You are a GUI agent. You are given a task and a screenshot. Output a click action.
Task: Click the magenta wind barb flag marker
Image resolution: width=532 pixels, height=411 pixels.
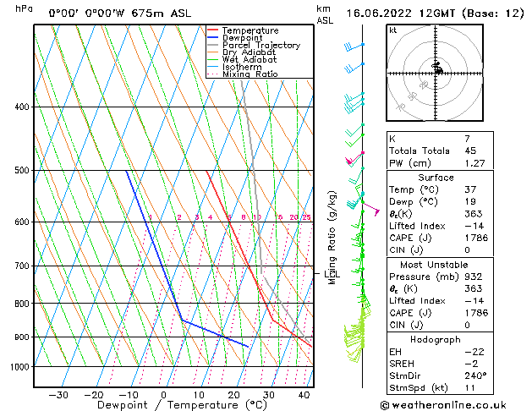pyautogui.click(x=370, y=208)
